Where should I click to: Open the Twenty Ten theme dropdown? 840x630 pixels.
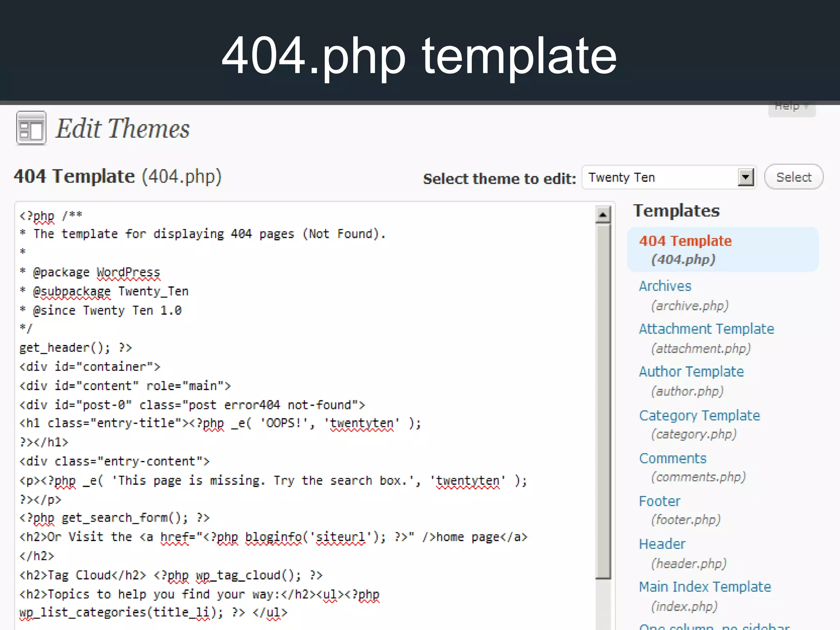669,177
